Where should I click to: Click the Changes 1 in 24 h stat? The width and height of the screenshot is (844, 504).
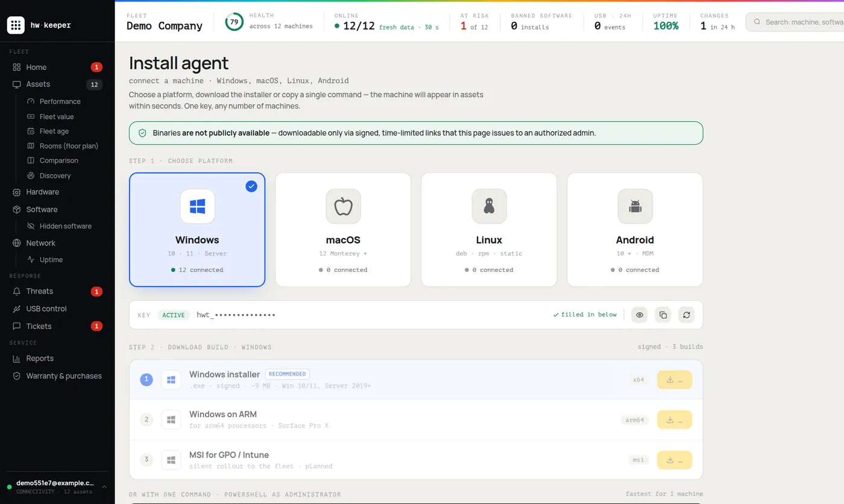pos(717,22)
